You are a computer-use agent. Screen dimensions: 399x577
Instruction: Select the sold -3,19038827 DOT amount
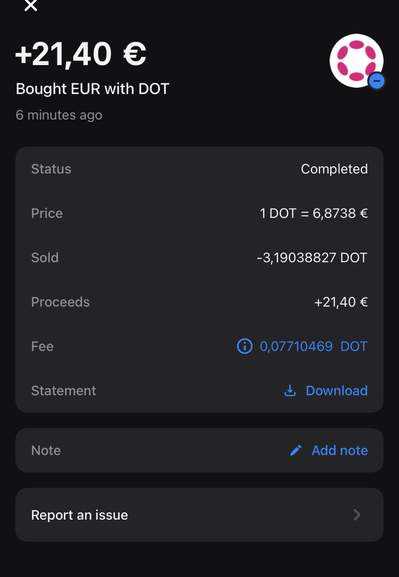coord(312,258)
